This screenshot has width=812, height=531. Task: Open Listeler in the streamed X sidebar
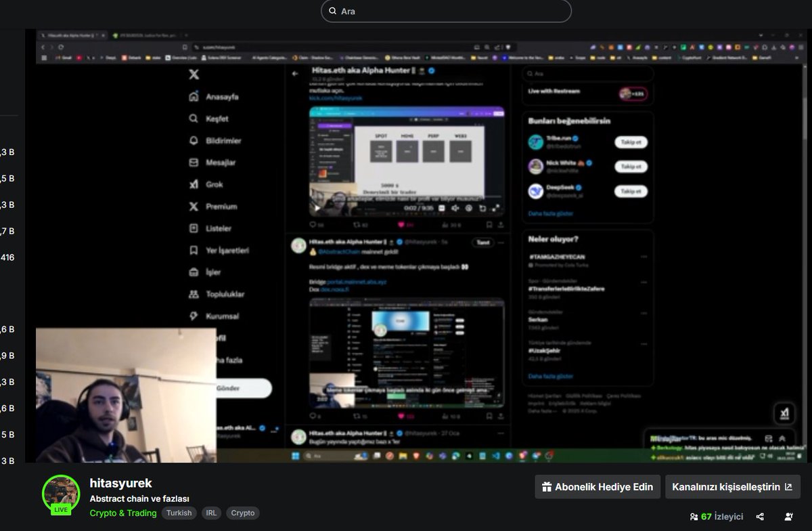coord(210,228)
